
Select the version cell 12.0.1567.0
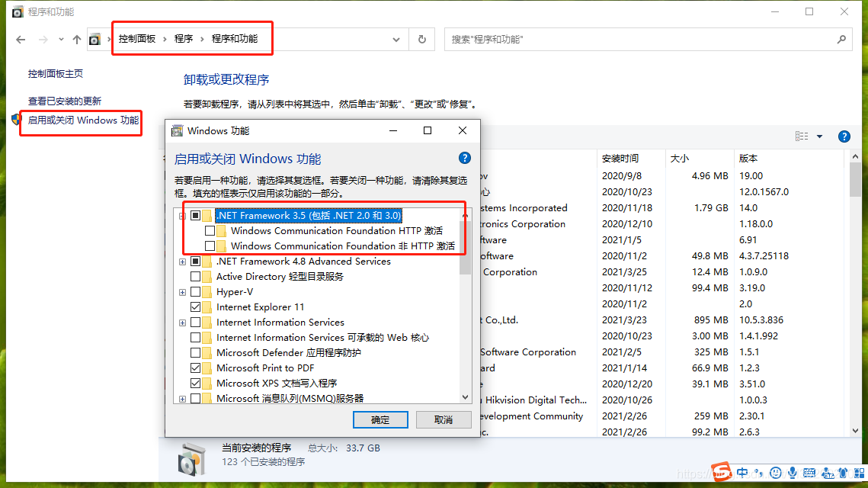tap(764, 191)
